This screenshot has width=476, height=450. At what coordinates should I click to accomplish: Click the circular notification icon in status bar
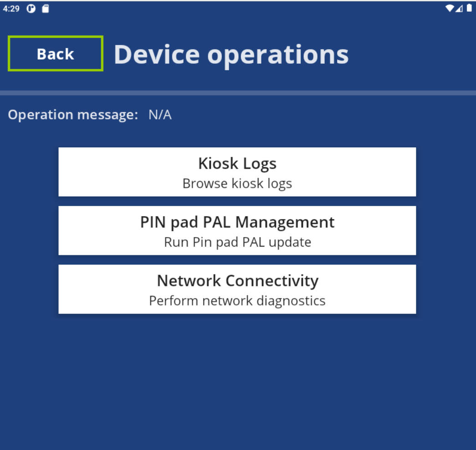[31, 9]
